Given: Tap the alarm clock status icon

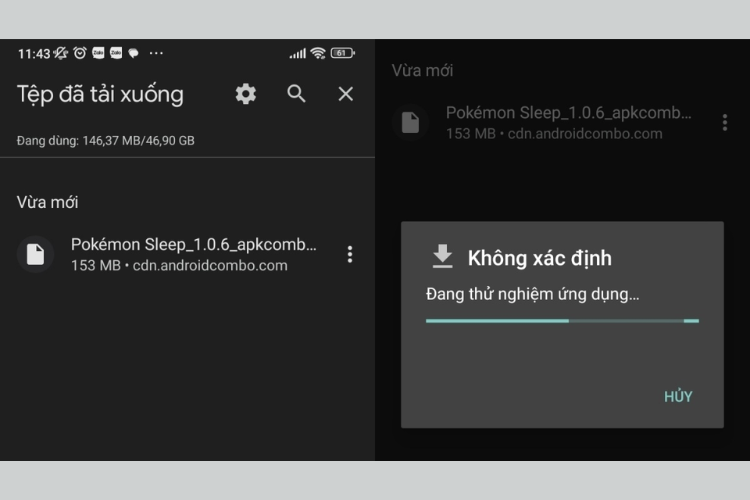Looking at the screenshot, I should pos(80,53).
